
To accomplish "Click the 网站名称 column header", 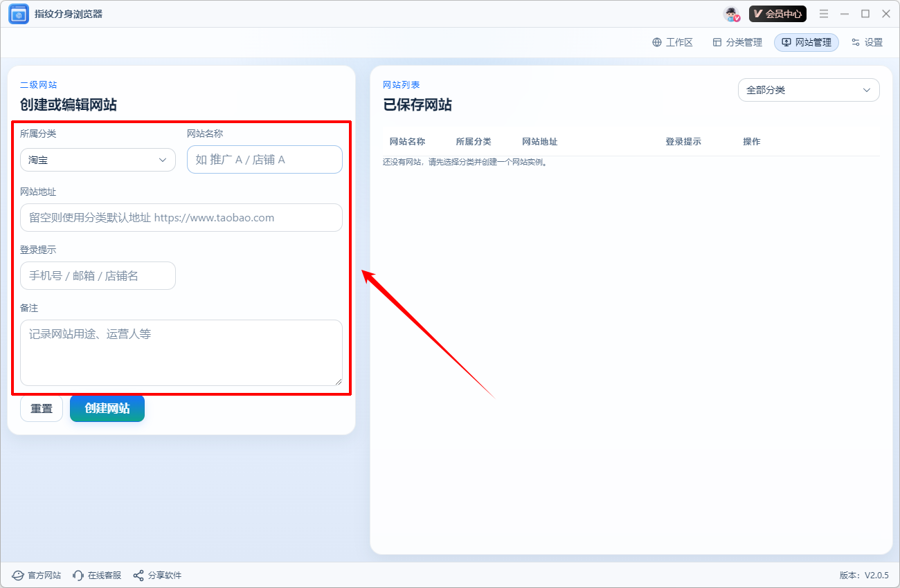I will 407,141.
